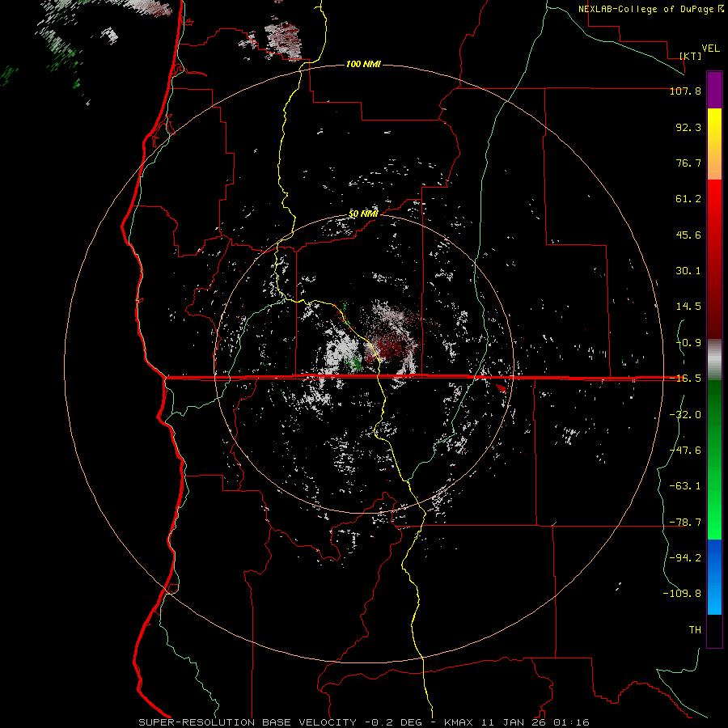Click the 76.7 scale value
The height and width of the screenshot is (728, 728).
click(x=688, y=163)
